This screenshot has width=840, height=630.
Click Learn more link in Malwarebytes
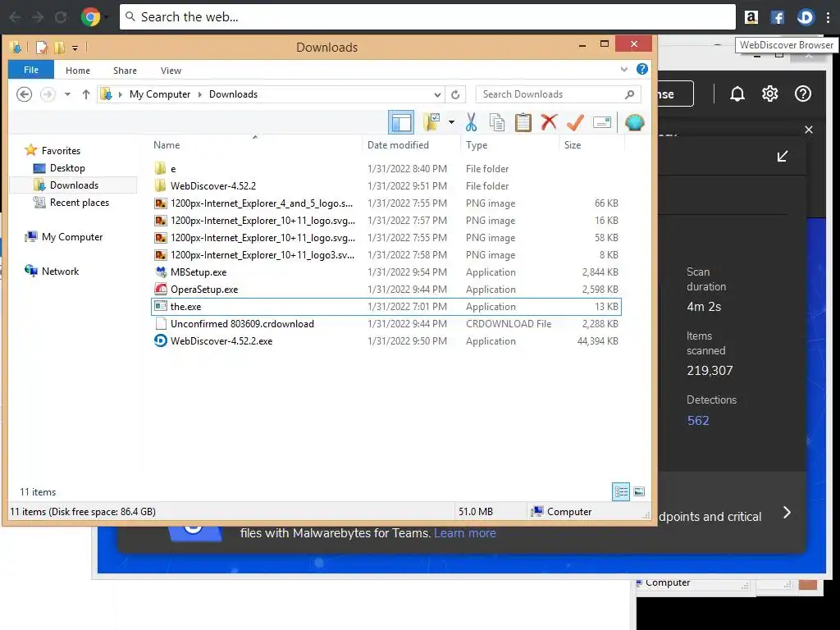pos(465,533)
